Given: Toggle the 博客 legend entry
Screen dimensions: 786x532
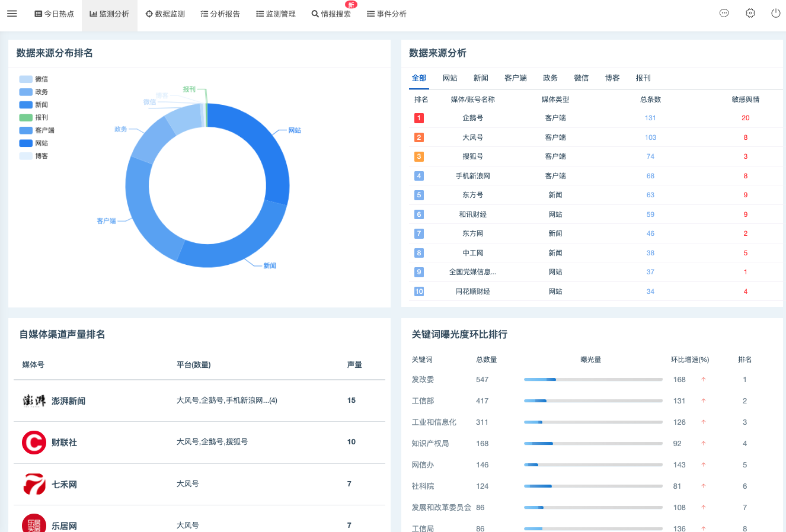Looking at the screenshot, I should pyautogui.click(x=34, y=155).
